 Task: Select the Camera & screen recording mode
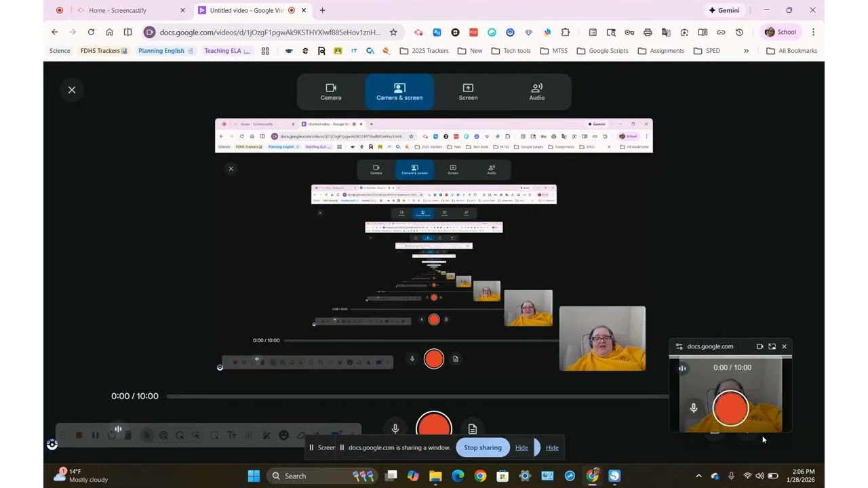point(399,91)
